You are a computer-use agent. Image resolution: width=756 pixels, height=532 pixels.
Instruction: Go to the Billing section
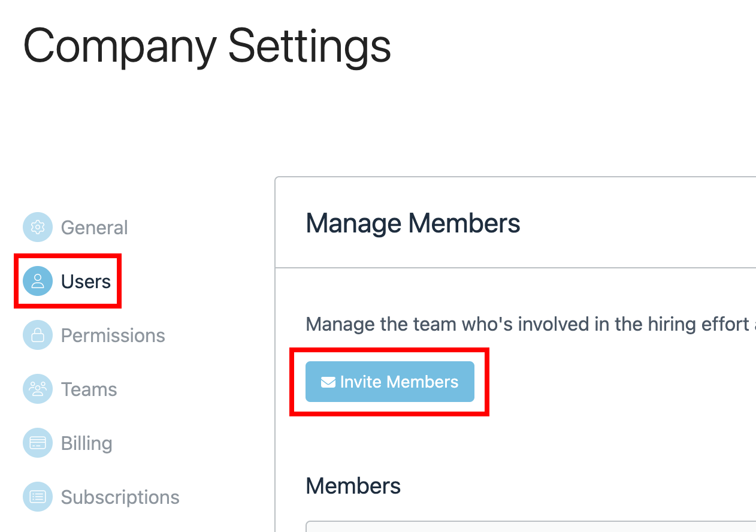tap(86, 443)
